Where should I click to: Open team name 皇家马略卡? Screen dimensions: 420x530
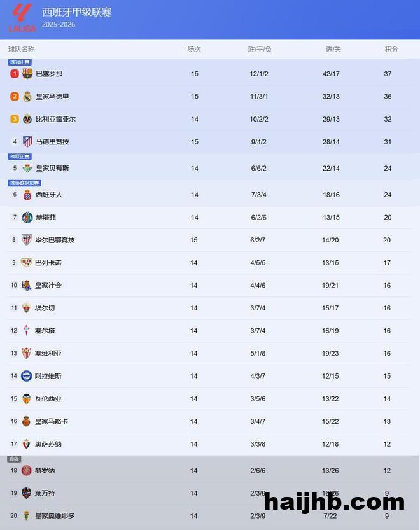[x=52, y=421]
